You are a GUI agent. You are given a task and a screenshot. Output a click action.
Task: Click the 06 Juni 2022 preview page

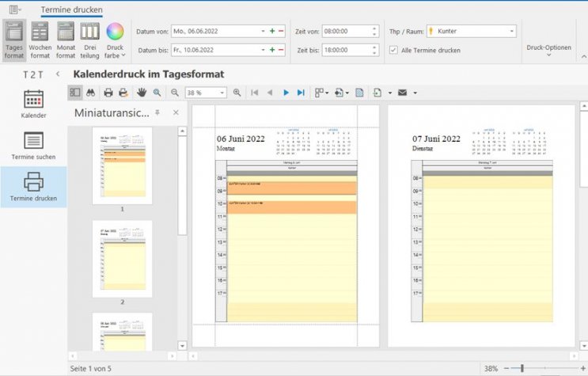[x=286, y=226]
